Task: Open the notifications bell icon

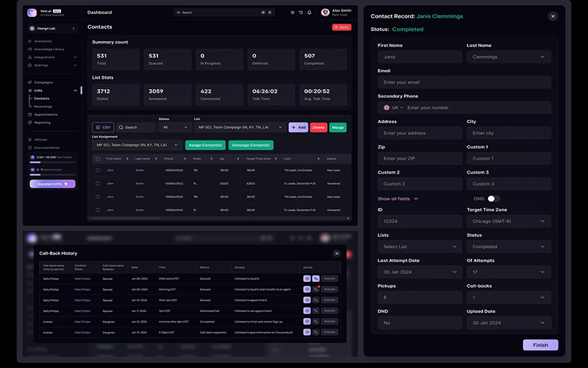Action: click(x=309, y=13)
